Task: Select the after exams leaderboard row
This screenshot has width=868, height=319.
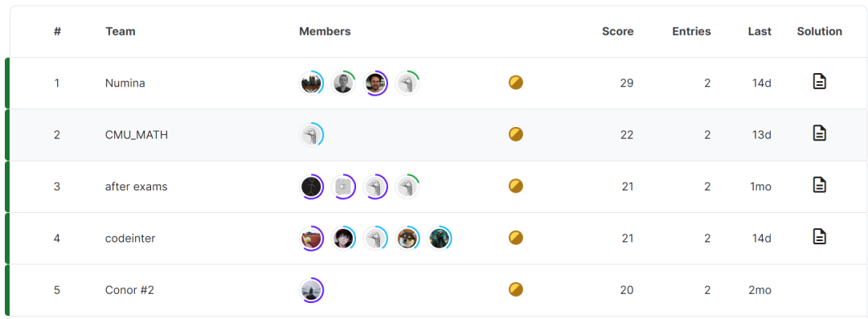Action: [436, 186]
